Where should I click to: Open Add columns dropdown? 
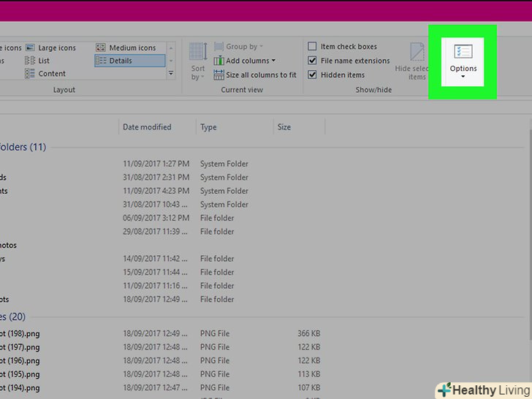(245, 61)
